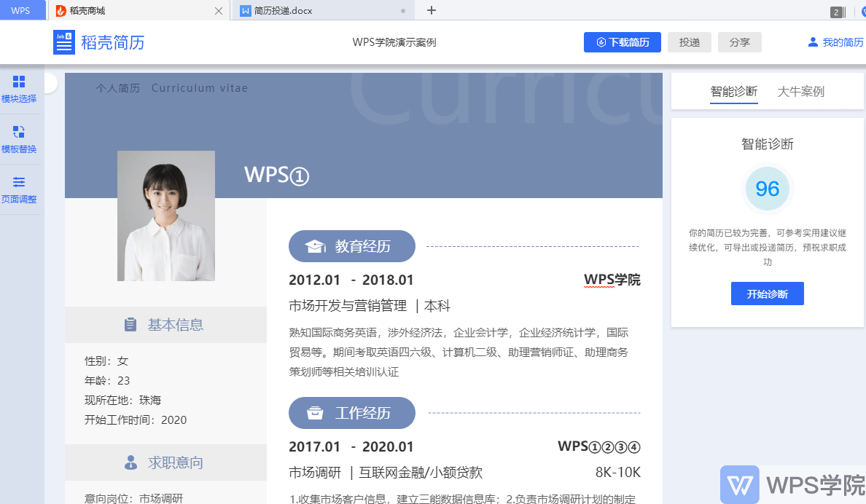Click the 稻壳简历 logo icon
This screenshot has width=866, height=504.
pos(64,42)
